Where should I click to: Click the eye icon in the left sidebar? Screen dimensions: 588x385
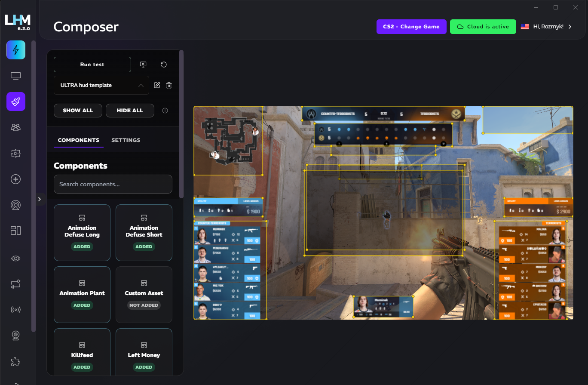[15, 258]
